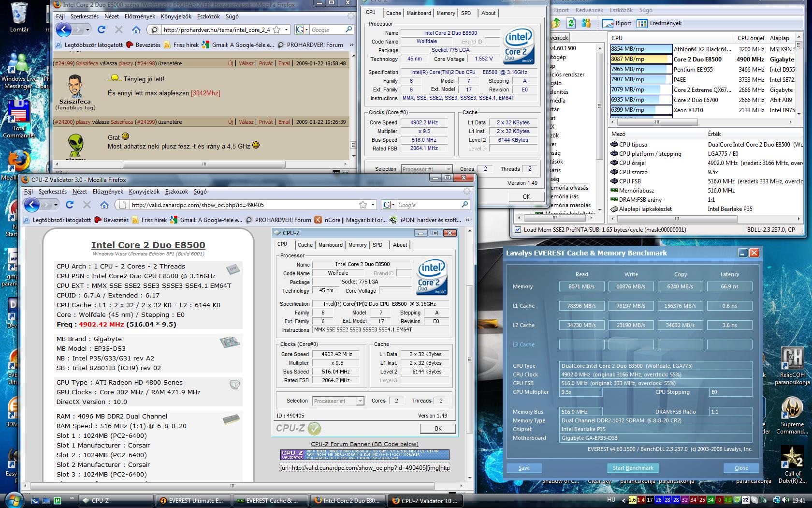Screen dimensions: 812x508
Task: Click nCore Magyar bitTorrent bookmark
Action: [351, 220]
